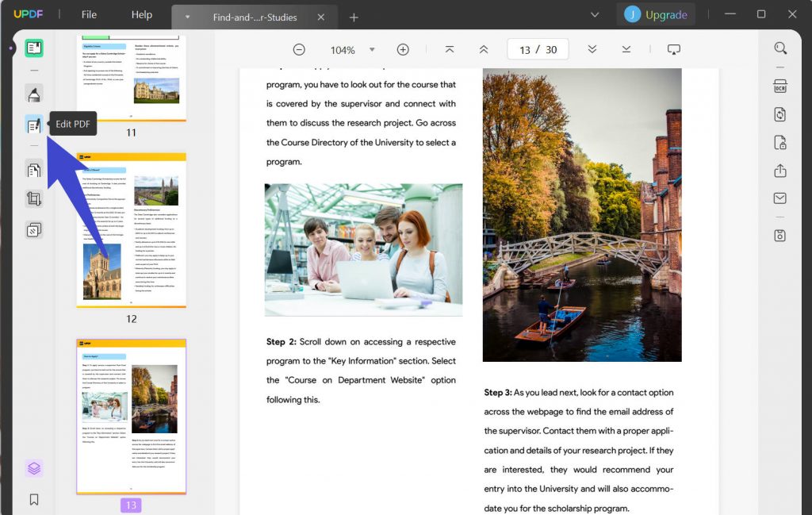Viewport: 812px width, 515px height.
Task: Select the page 13 thumbnail
Action: tap(130, 417)
